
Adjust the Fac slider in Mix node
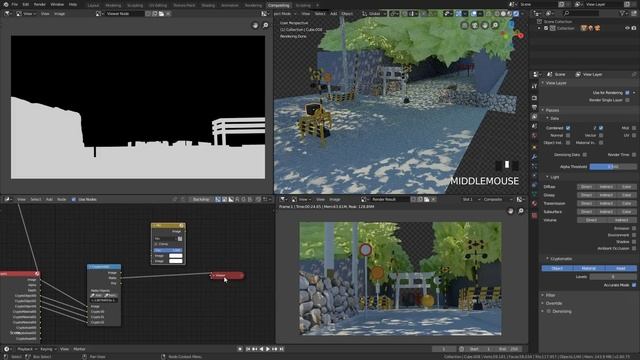coord(168,250)
